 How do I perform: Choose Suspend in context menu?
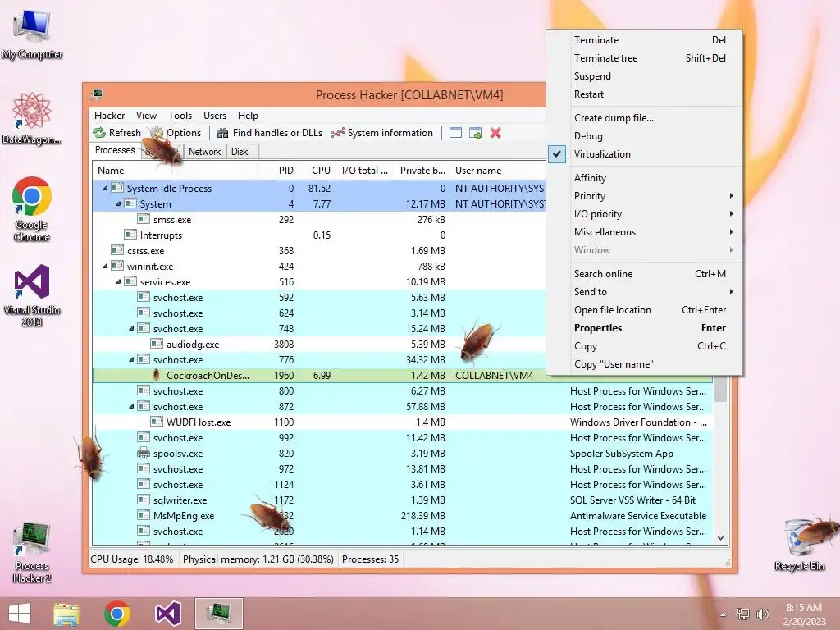pos(645,76)
